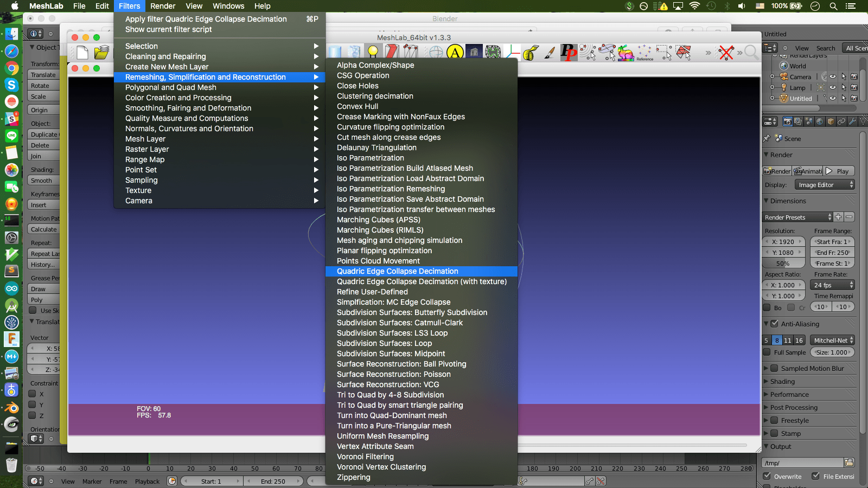The height and width of the screenshot is (488, 868).
Task: Adjust the 50% resolution percentage slider
Action: tap(784, 264)
